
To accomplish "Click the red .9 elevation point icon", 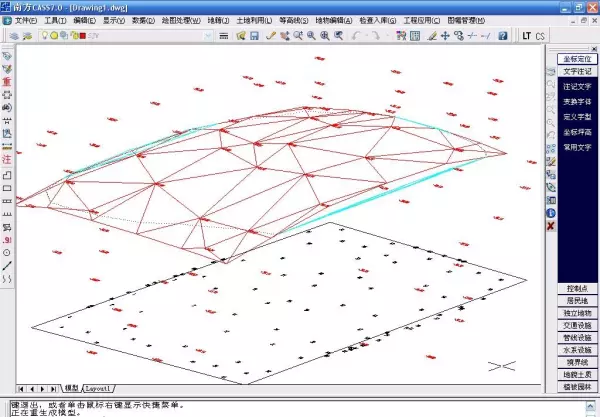I will [x=7, y=240].
